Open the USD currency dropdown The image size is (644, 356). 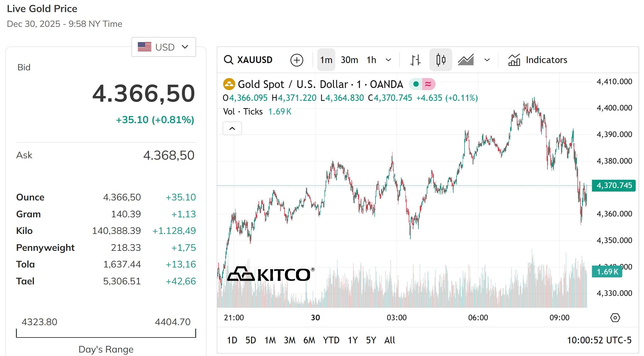tap(164, 47)
